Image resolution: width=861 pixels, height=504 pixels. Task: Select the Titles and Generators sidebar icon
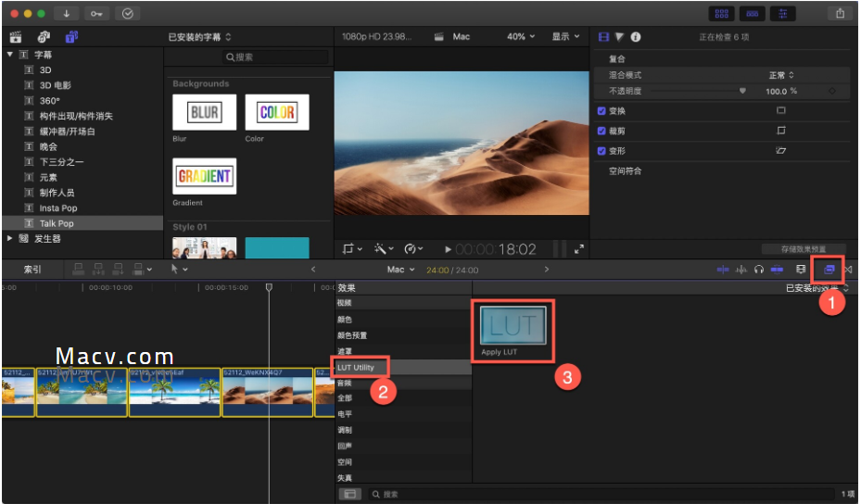71,37
